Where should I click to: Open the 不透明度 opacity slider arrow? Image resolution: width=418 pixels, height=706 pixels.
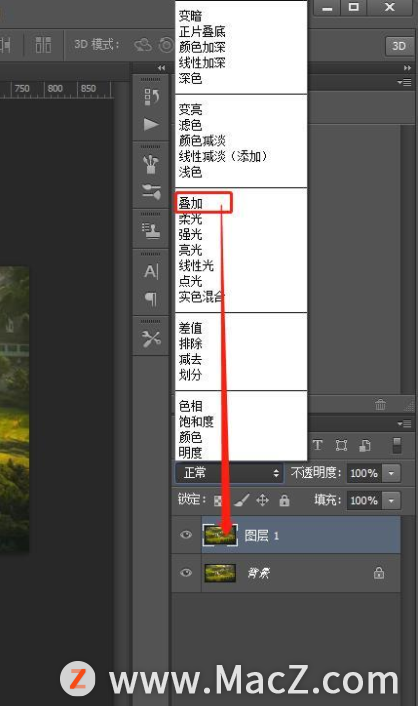(x=391, y=473)
